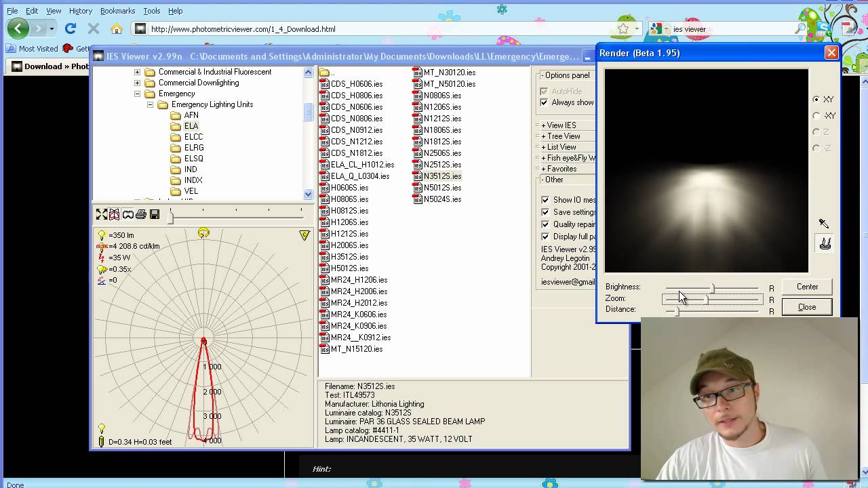Click the eyedropper icon in Render window
The image size is (868, 488).
coord(824,224)
